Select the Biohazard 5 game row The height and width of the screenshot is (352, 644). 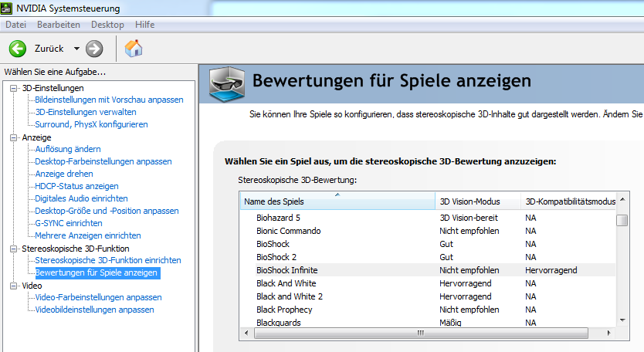click(x=428, y=218)
